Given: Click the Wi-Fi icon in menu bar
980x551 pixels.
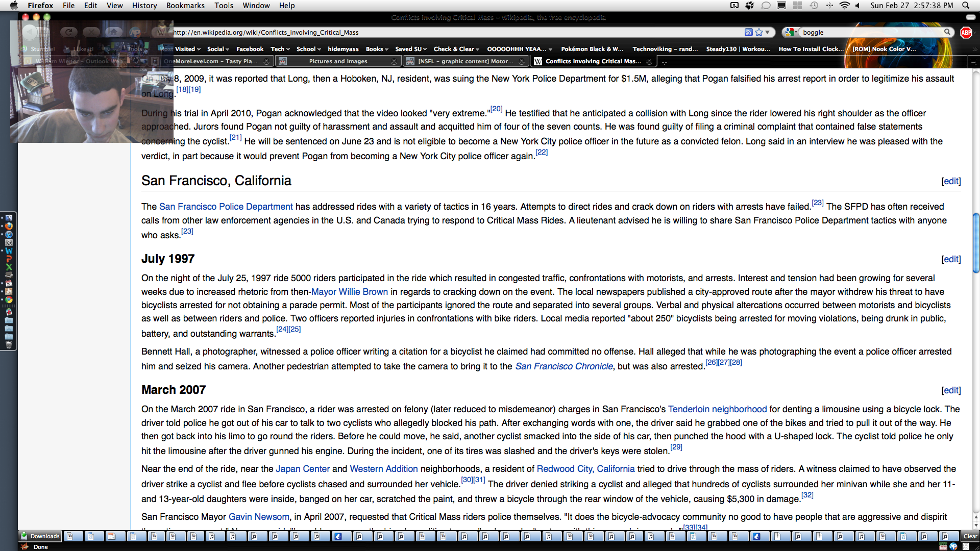Looking at the screenshot, I should pyautogui.click(x=844, y=5).
